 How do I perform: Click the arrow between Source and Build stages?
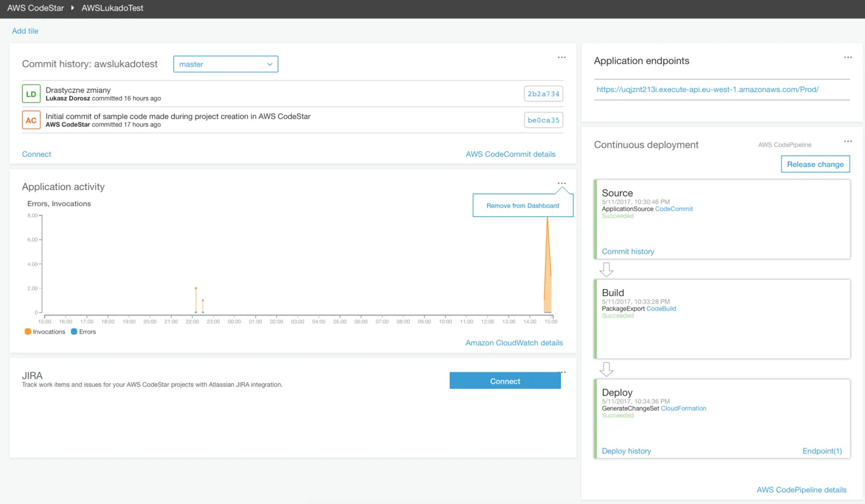pyautogui.click(x=607, y=269)
